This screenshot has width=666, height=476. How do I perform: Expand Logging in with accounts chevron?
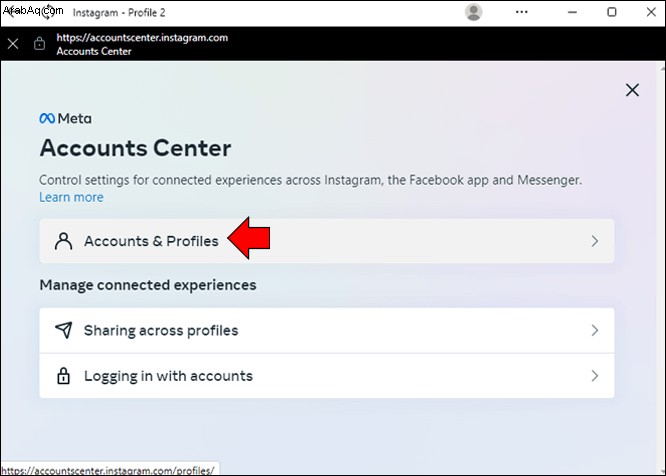click(x=595, y=375)
